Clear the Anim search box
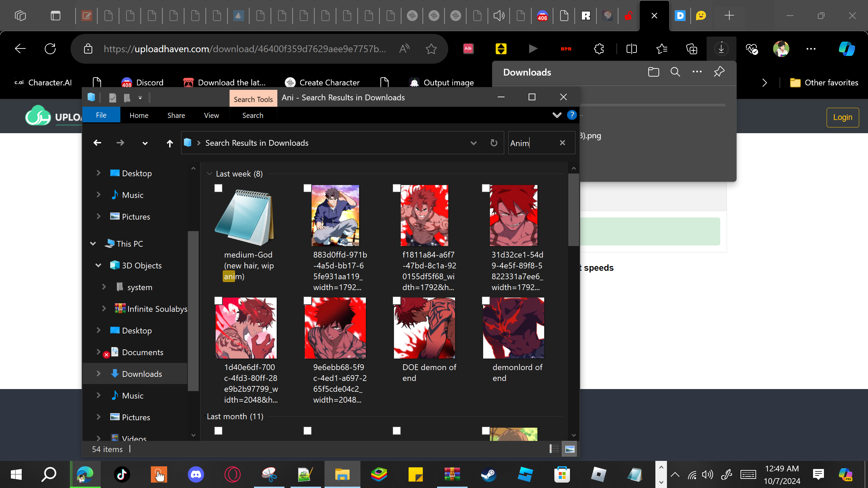 coord(562,143)
